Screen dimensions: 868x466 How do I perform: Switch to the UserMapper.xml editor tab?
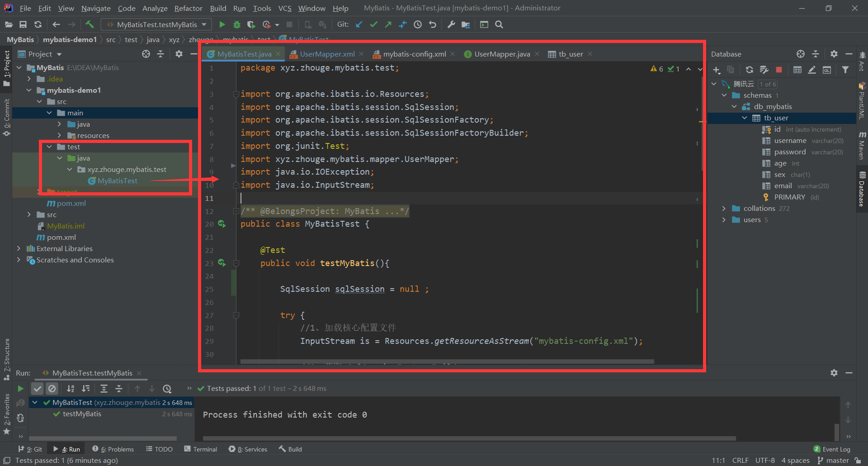pyautogui.click(x=327, y=54)
